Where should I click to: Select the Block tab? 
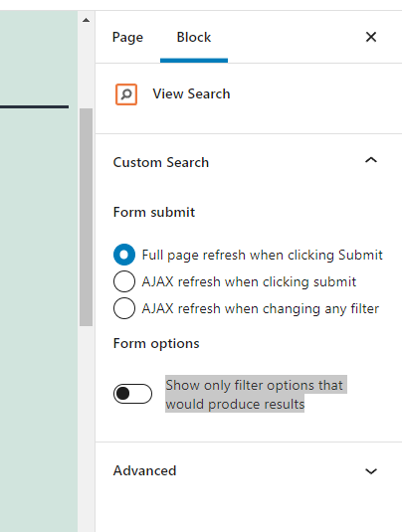tap(194, 38)
